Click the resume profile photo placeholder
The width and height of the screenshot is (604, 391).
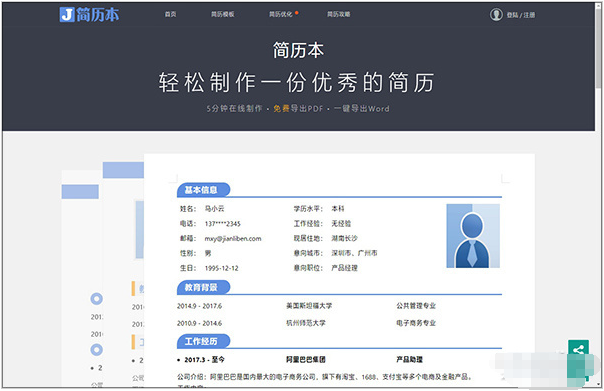[473, 236]
